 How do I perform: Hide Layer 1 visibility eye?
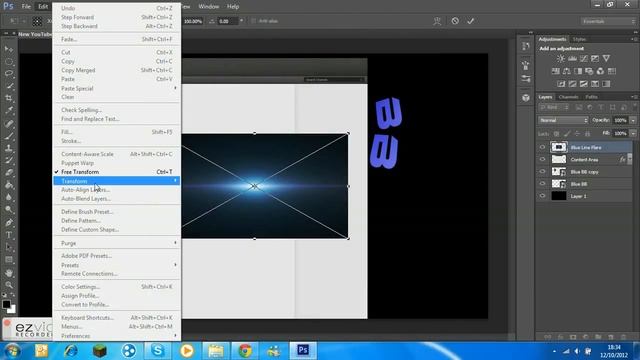click(542, 196)
